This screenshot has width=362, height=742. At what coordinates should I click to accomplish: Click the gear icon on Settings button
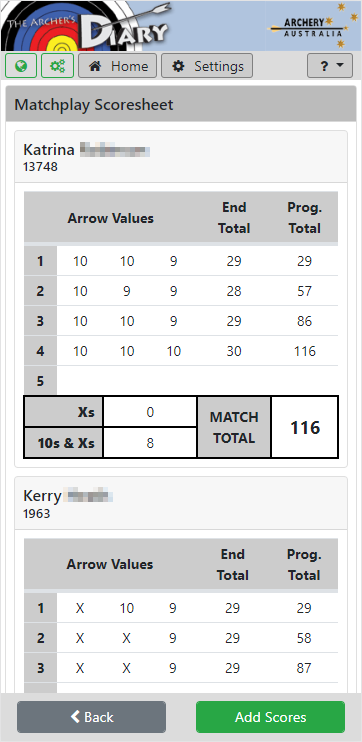tap(178, 66)
